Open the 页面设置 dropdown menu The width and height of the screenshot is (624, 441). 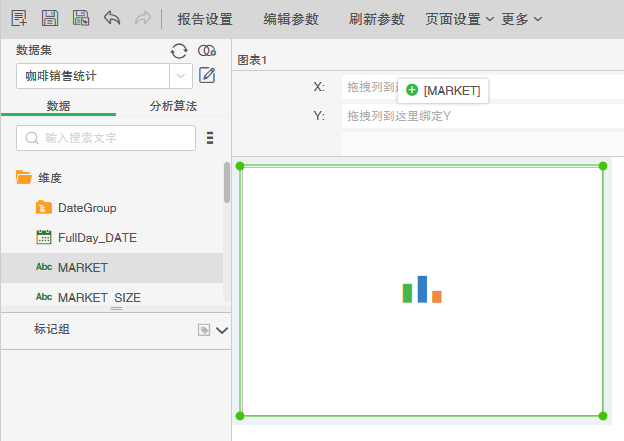[459, 19]
